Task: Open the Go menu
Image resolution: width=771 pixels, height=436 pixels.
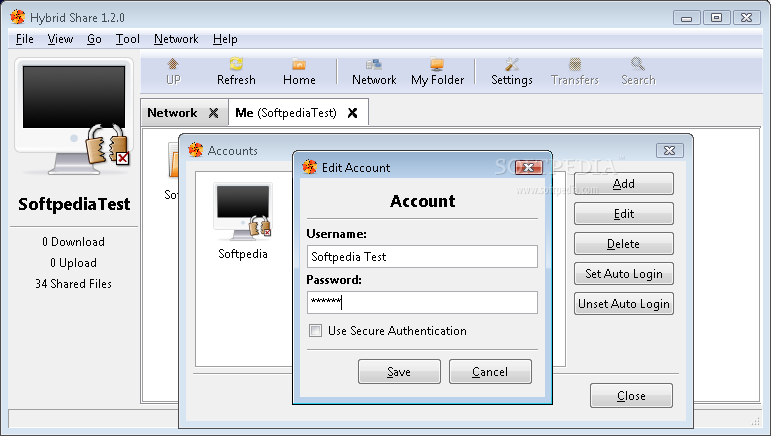Action: click(94, 39)
